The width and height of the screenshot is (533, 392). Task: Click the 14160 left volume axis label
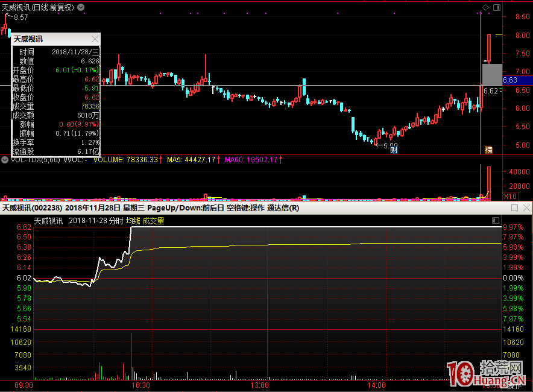[x=20, y=329]
